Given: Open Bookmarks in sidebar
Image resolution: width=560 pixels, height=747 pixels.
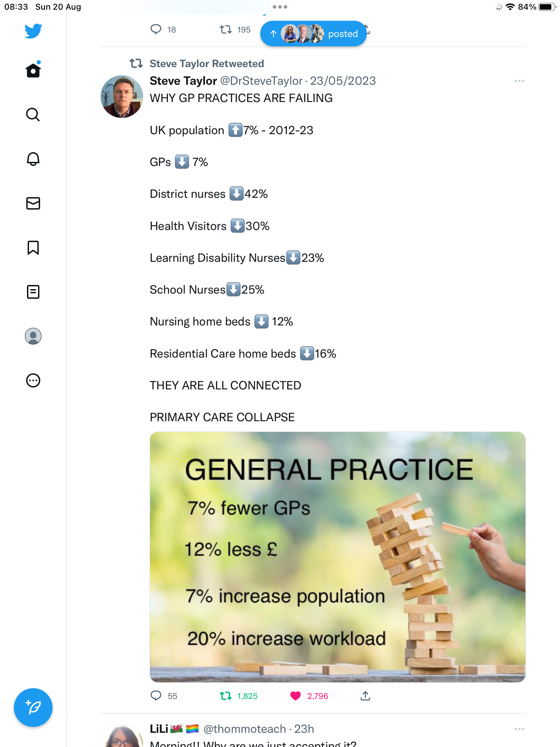Looking at the screenshot, I should click(x=33, y=248).
